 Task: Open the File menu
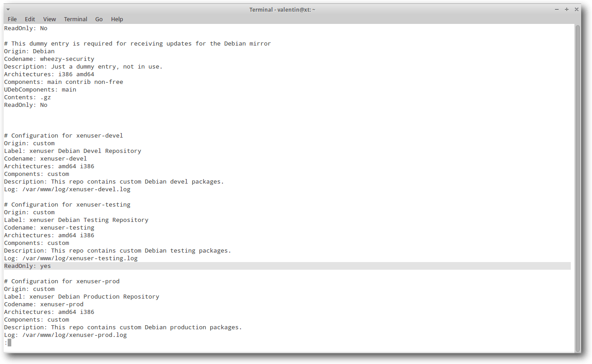point(12,19)
